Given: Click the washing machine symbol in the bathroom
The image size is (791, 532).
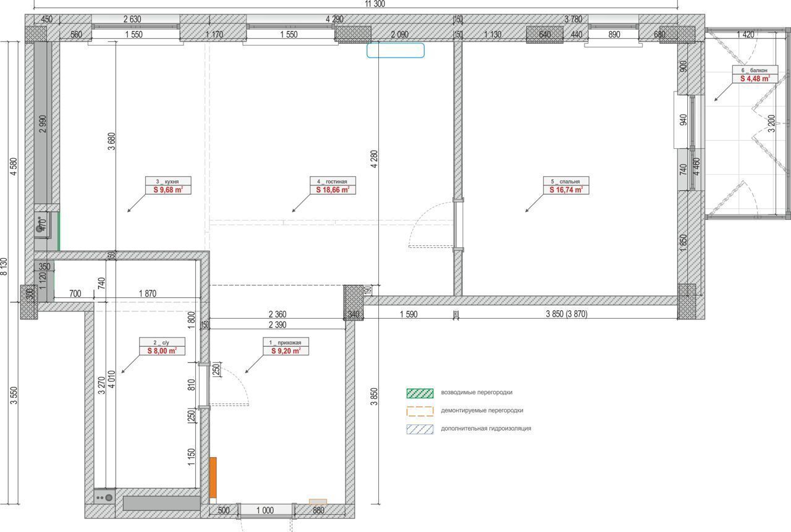Looking at the screenshot, I should coord(104,497).
